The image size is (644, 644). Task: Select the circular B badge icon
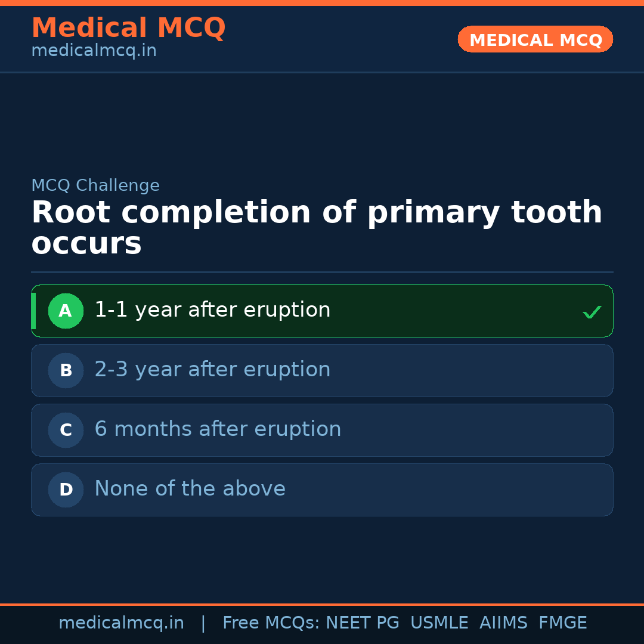(x=66, y=370)
